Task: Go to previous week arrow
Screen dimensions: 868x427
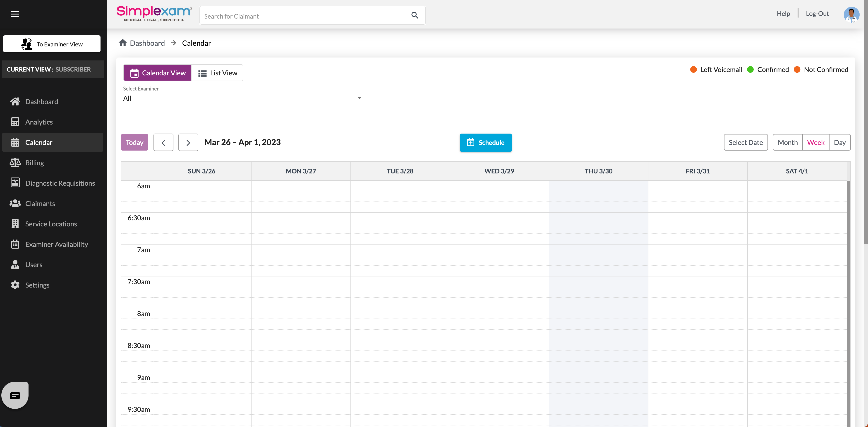Action: (163, 143)
